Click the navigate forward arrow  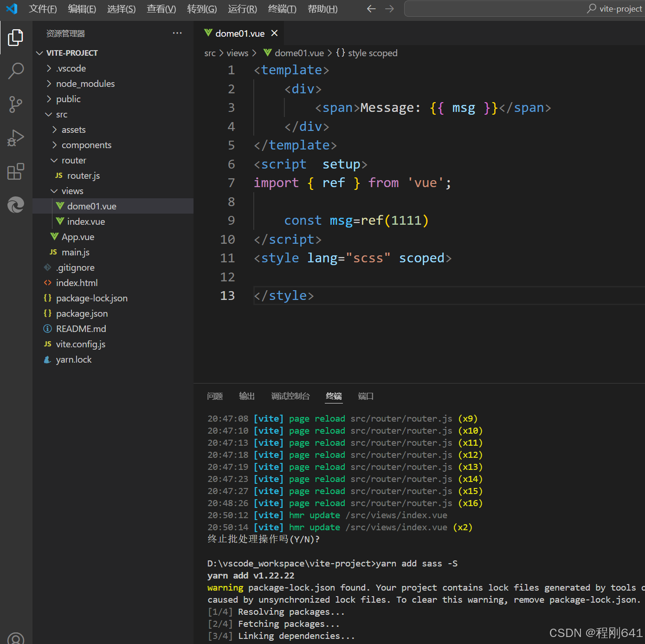[x=389, y=9]
